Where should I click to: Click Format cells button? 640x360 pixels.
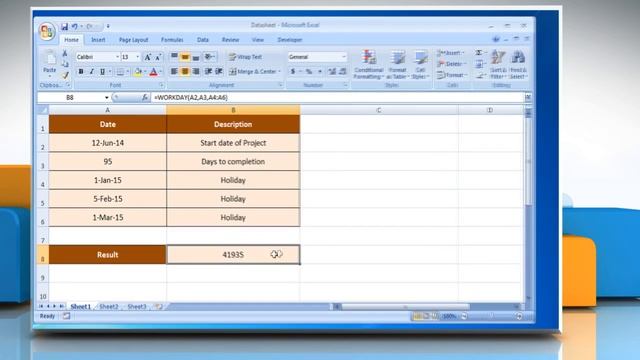point(451,75)
